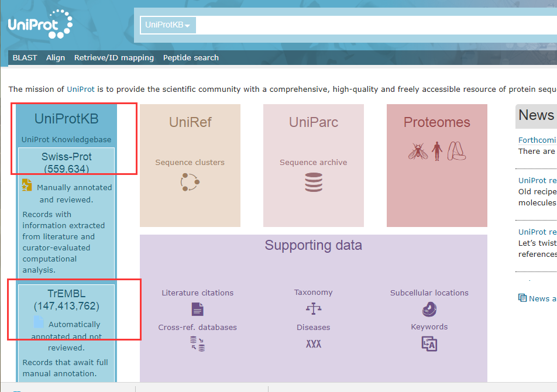The image size is (557, 392).
Task: Open the News archive link
Action: (542, 298)
